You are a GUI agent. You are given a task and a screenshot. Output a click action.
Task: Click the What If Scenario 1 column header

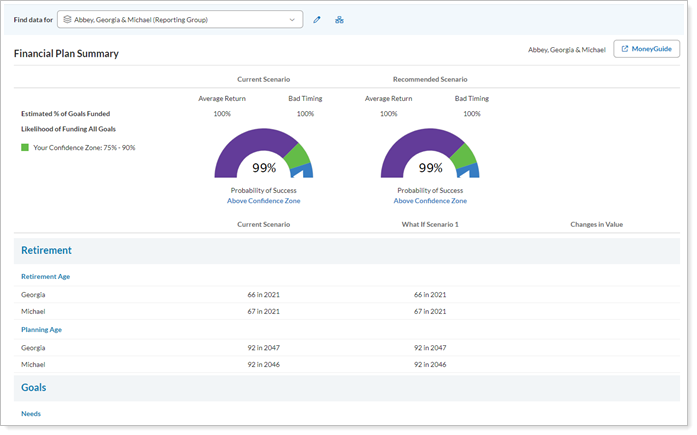[430, 224]
